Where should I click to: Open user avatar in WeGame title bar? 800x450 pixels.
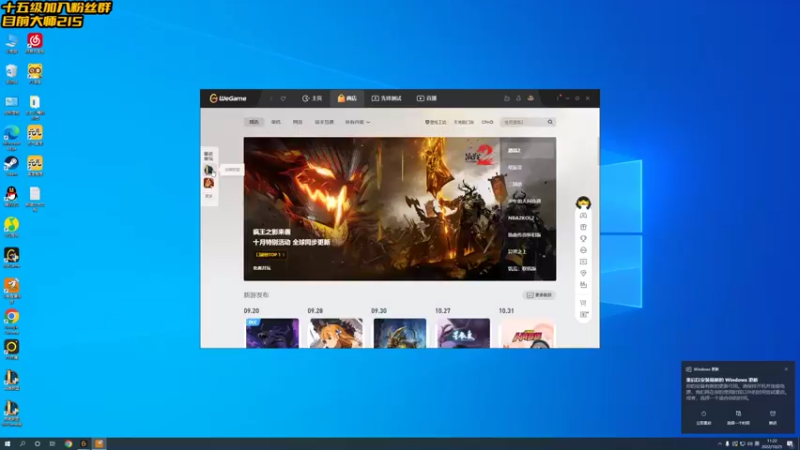(x=531, y=98)
